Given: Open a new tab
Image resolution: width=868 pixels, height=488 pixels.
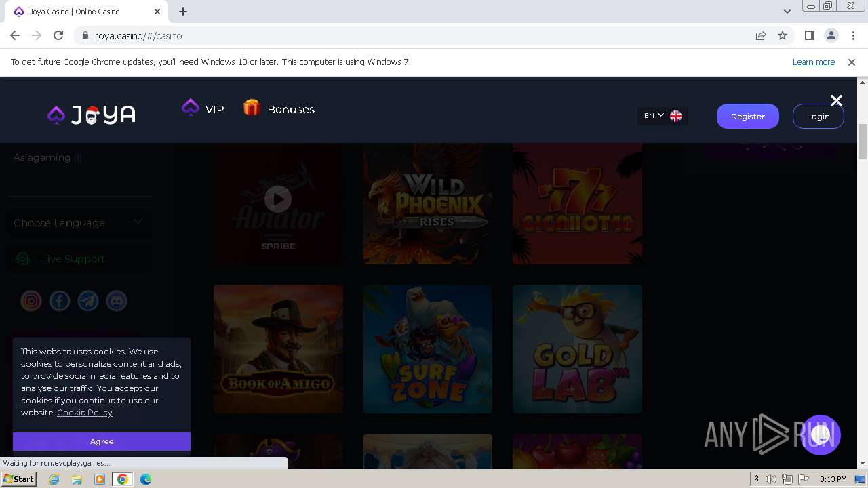Looking at the screenshot, I should pos(183,12).
